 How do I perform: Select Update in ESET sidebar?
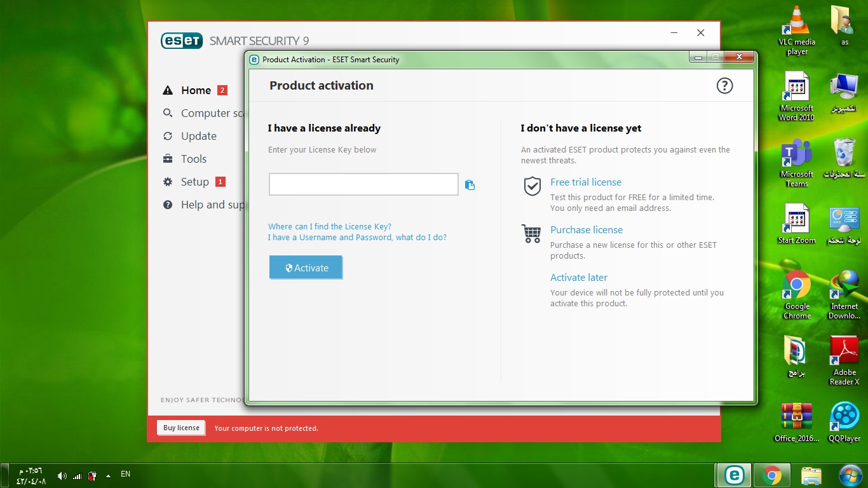point(199,136)
